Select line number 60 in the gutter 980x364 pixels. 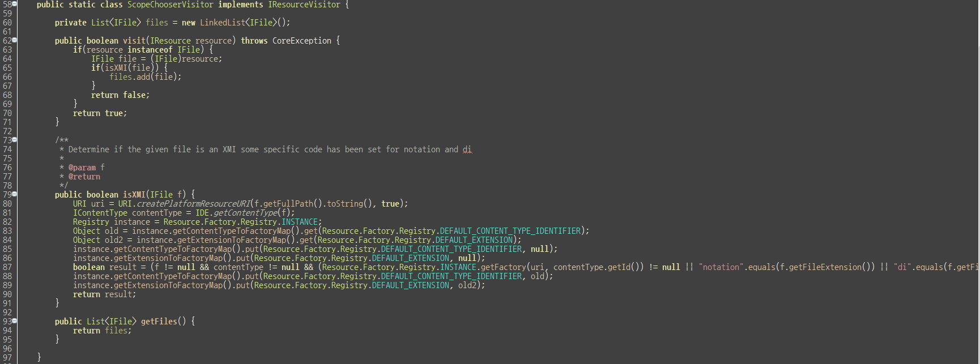[x=7, y=23]
